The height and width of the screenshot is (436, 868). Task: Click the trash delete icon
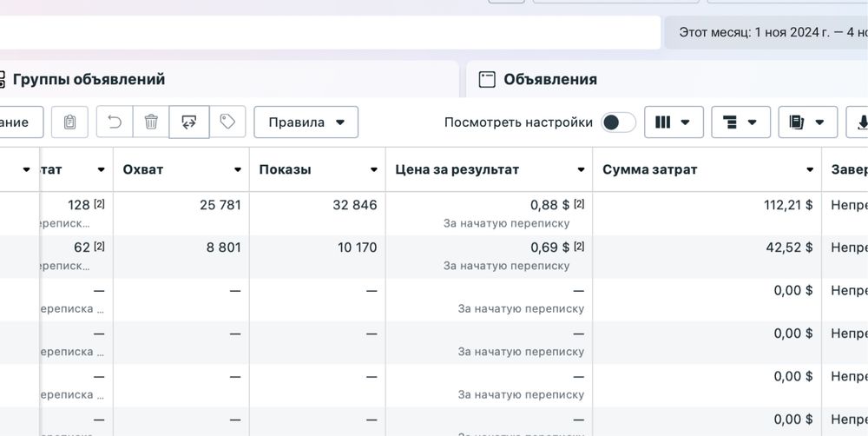151,122
